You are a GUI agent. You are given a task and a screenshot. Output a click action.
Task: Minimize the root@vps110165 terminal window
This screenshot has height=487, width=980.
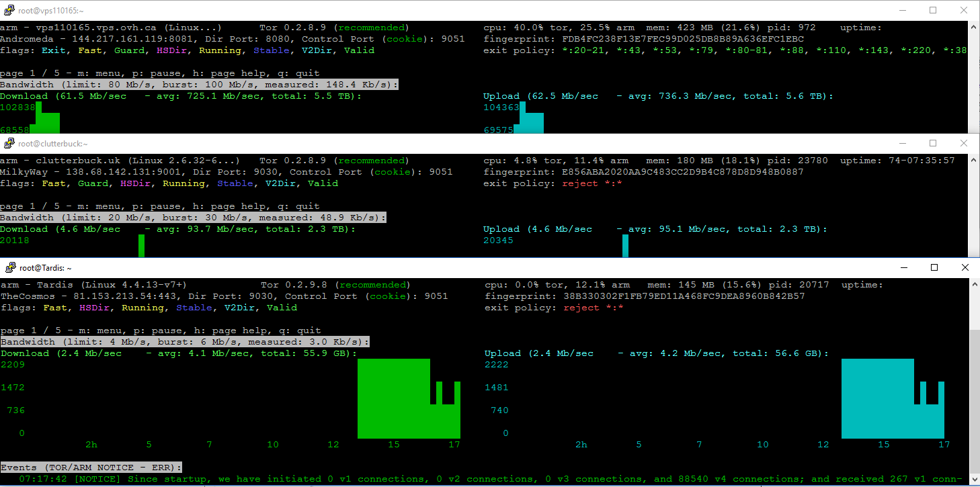[x=901, y=11]
